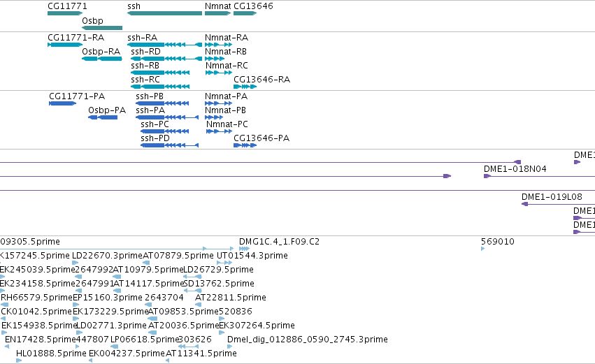Click the CG13646 gene label
Screen dimensions: 595x364
tap(253, 6)
